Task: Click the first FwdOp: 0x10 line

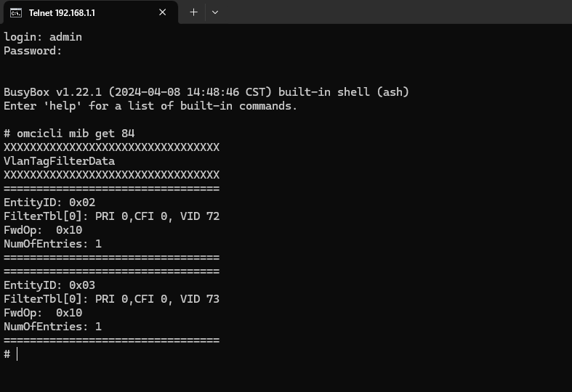Action: pyautogui.click(x=43, y=230)
